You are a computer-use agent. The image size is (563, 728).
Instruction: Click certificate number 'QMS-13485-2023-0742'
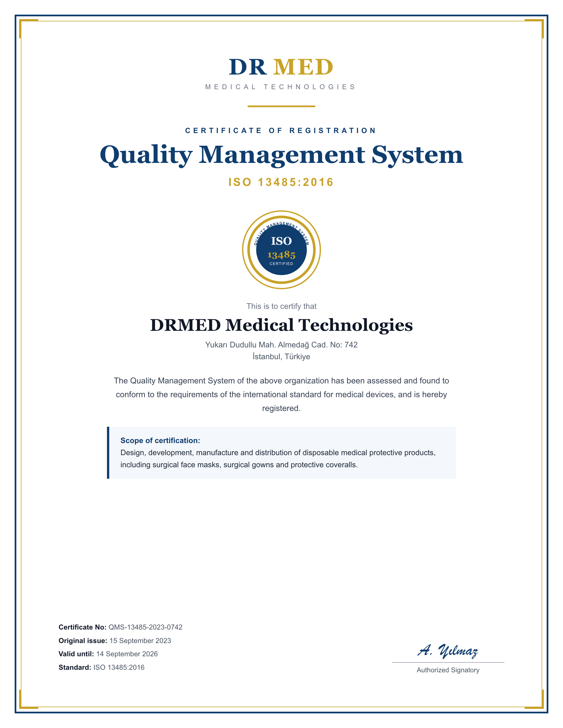point(146,627)
